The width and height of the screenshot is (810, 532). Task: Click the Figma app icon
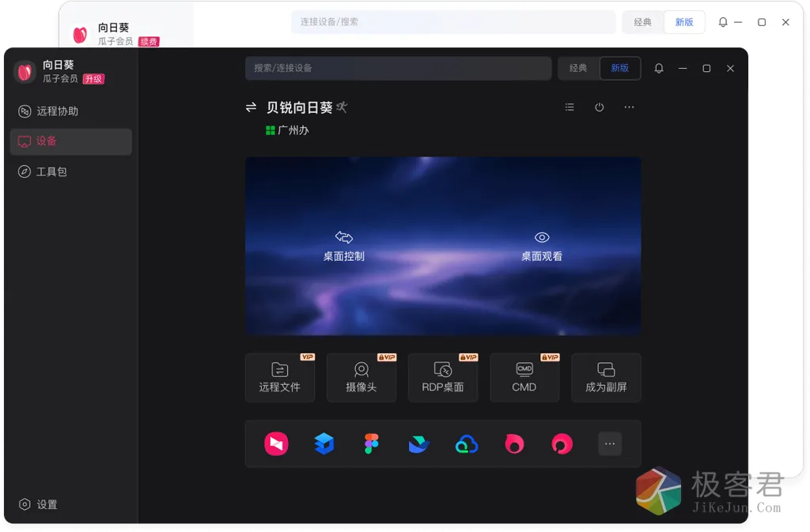pos(371,444)
